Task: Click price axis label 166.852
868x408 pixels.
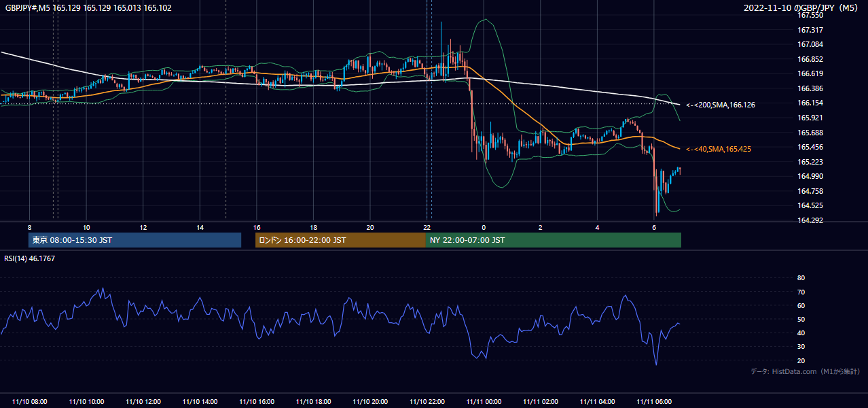Action: pyautogui.click(x=810, y=59)
